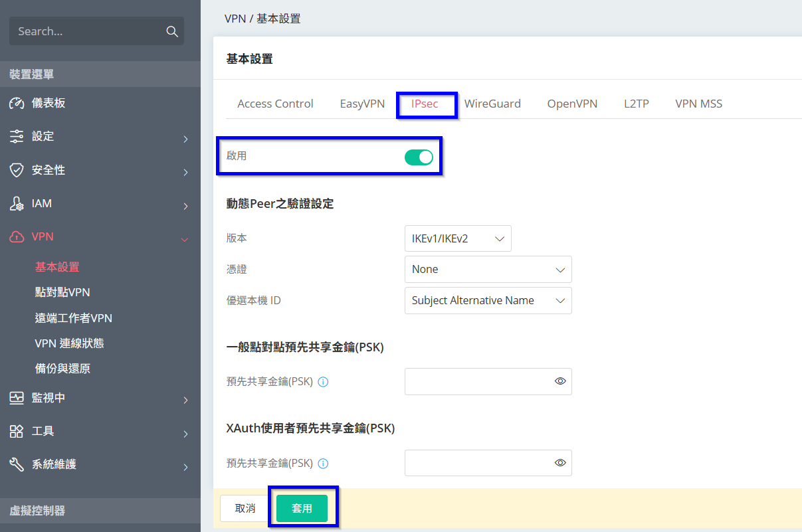Reveal the XAuth PSK with eye icon
The width and height of the screenshot is (802, 532).
560,463
